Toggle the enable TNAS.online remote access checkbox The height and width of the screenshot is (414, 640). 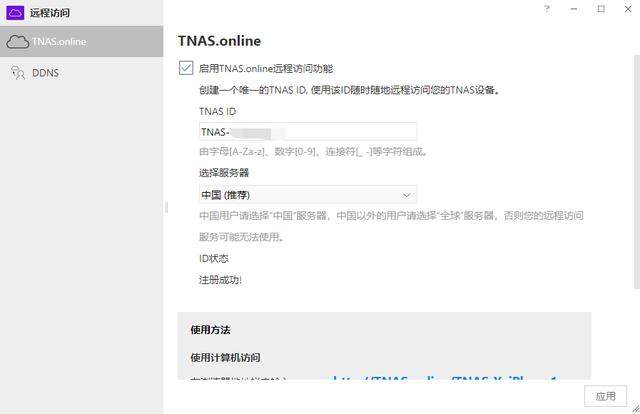tap(186, 68)
